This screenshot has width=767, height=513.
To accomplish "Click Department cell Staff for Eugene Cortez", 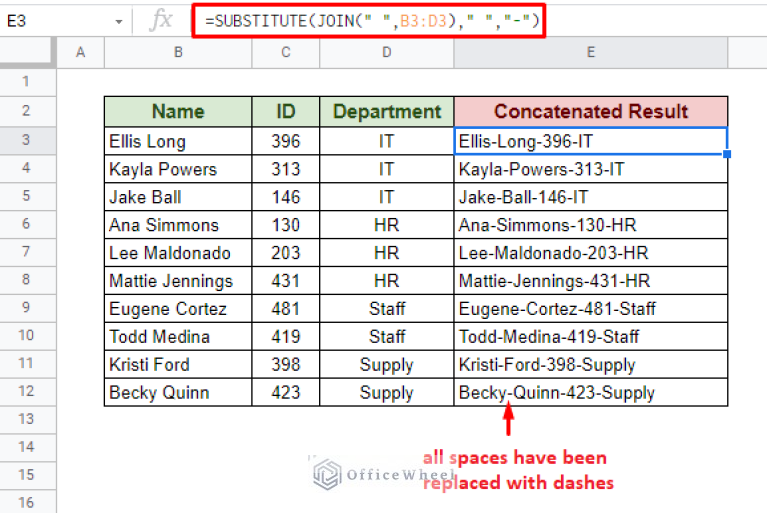I will pyautogui.click(x=386, y=309).
